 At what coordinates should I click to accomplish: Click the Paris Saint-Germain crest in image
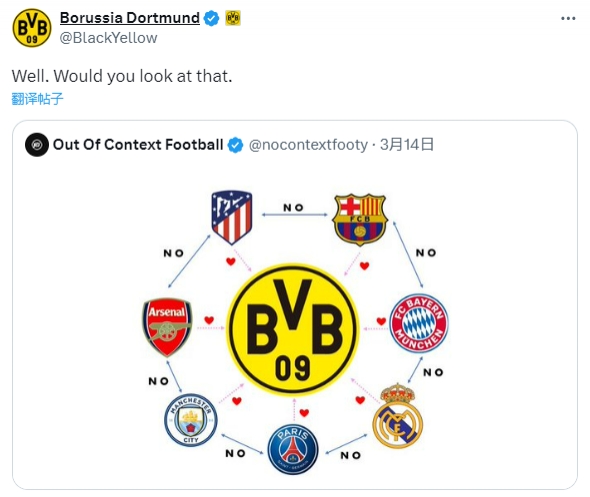pyautogui.click(x=293, y=449)
